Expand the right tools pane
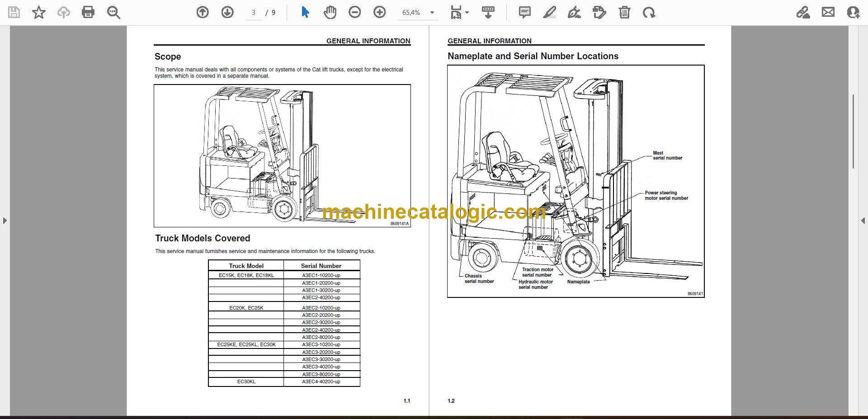The image size is (868, 419). pyautogui.click(x=863, y=221)
